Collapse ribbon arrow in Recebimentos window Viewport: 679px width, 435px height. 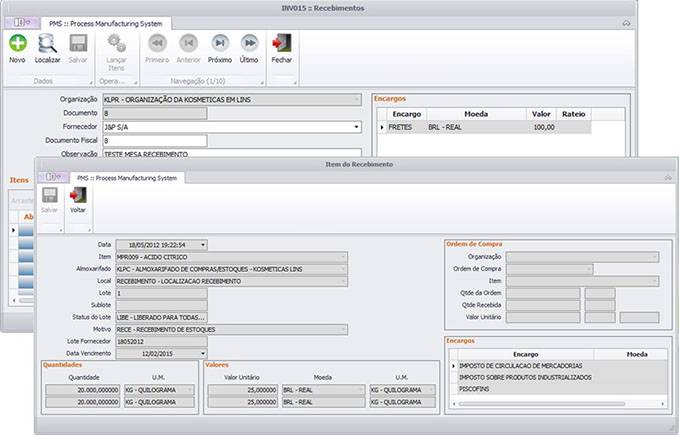(x=626, y=23)
